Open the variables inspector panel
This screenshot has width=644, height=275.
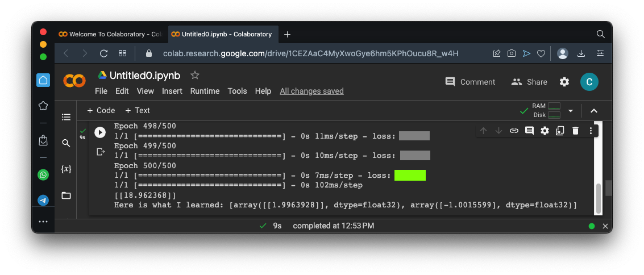coord(66,169)
